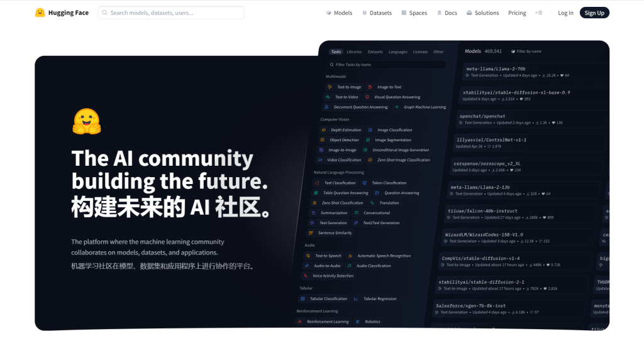644x341 pixels.
Task: Select the Image Classification icon
Action: tap(370, 130)
